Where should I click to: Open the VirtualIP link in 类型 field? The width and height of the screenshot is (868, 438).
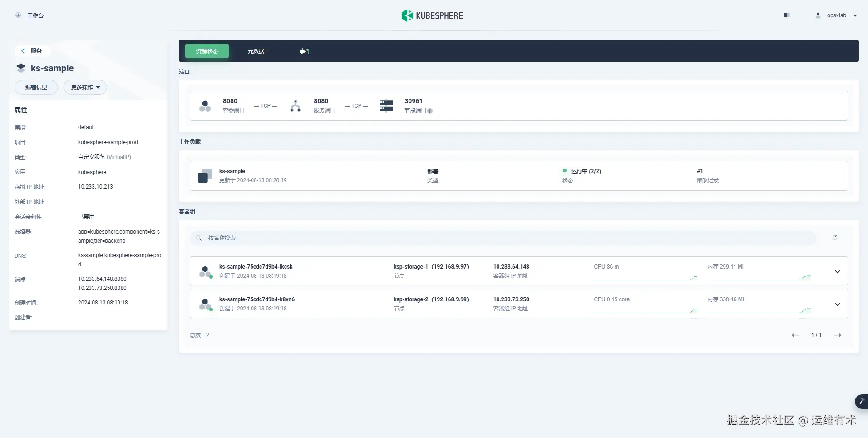click(x=119, y=157)
